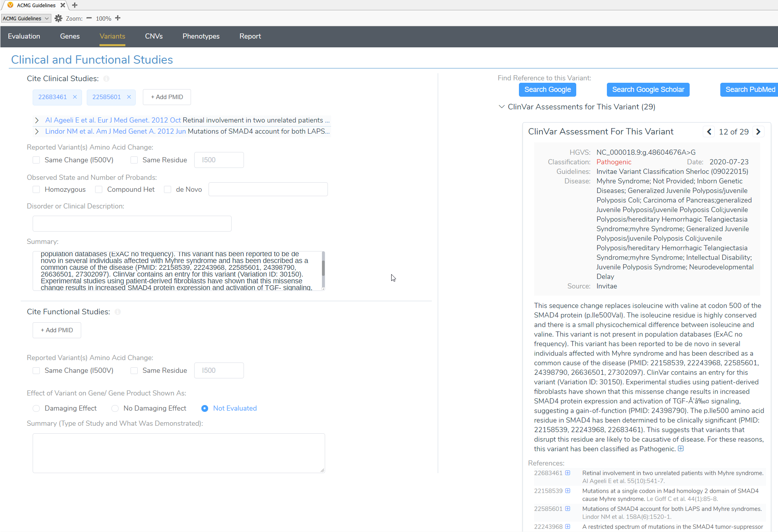The height and width of the screenshot is (532, 778).
Task: Enable the Homozygous checkbox
Action: click(36, 189)
